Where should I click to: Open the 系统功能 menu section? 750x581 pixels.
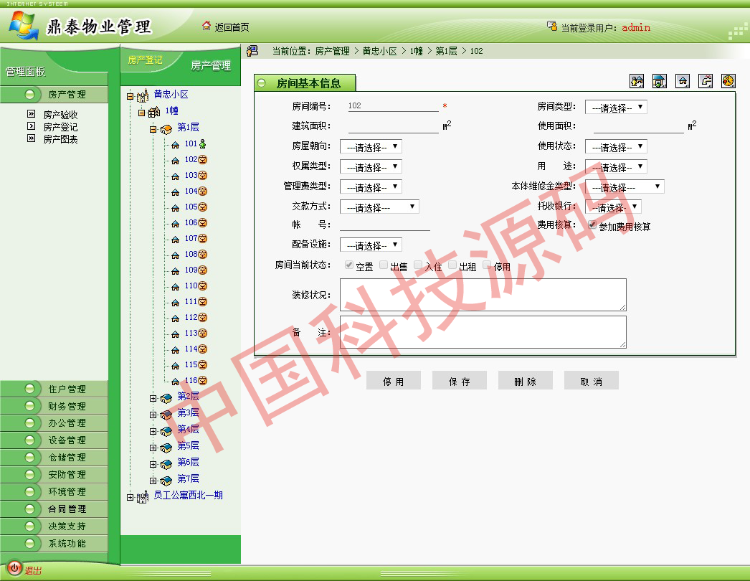coord(54,543)
